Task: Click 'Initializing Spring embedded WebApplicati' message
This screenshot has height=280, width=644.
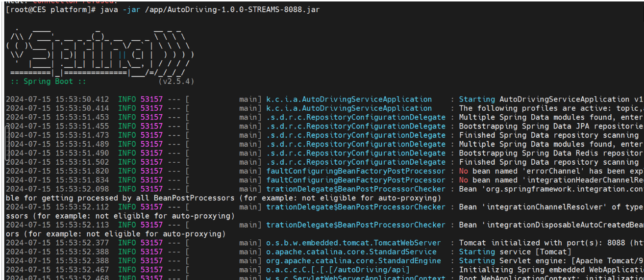Action: [x=551, y=270]
